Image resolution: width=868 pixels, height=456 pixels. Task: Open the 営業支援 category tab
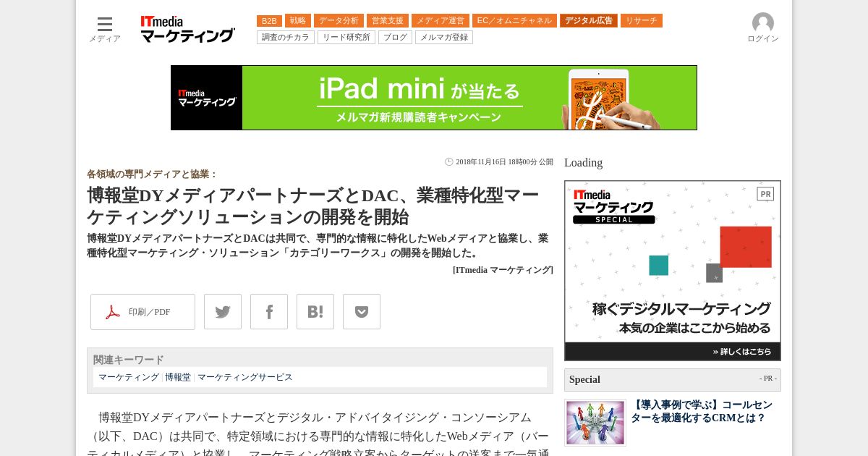pyautogui.click(x=388, y=21)
